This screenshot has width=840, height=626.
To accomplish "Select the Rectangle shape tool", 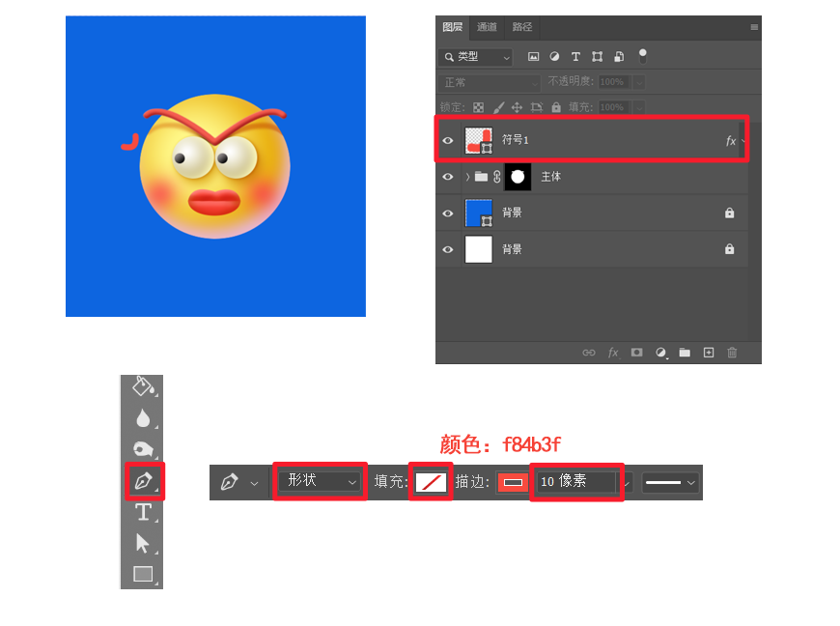I will click(x=142, y=574).
